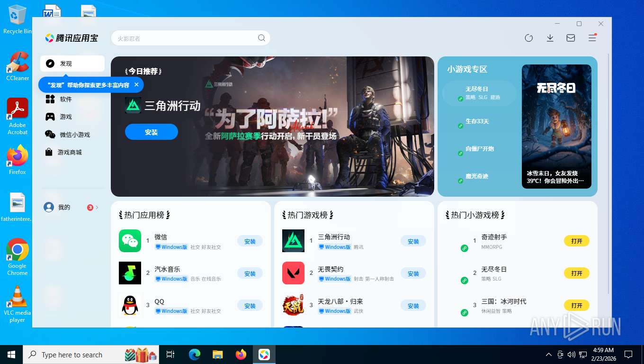
Task: Open the notification center icon
Action: click(x=628, y=355)
